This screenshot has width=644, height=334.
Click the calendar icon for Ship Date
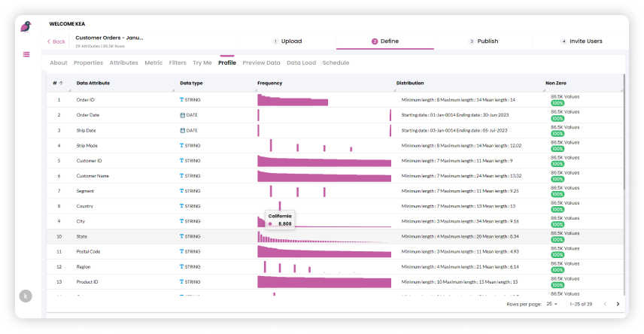(182, 130)
